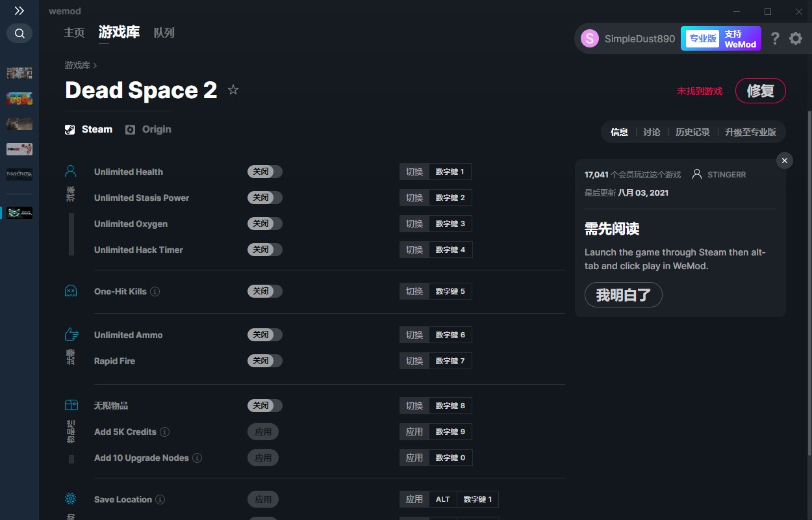Expand the sidebar with double-chevron icon
Viewport: 812px width, 520px height.
point(19,11)
